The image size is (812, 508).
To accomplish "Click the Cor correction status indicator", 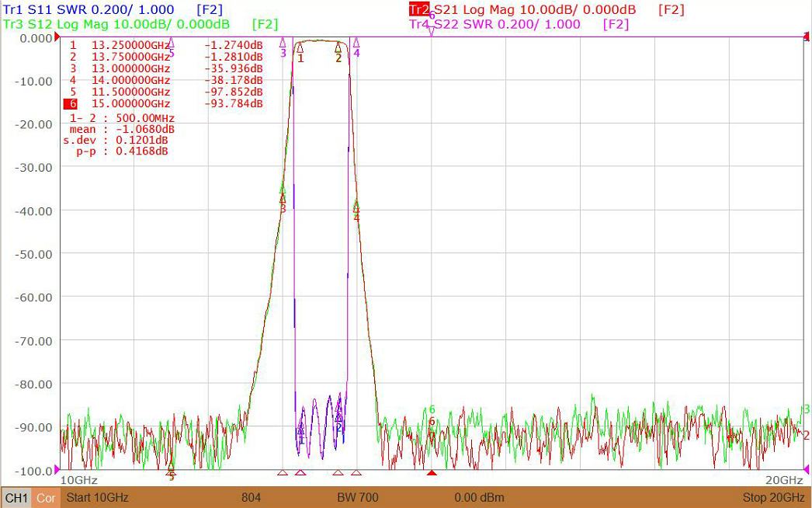I will 46,498.
